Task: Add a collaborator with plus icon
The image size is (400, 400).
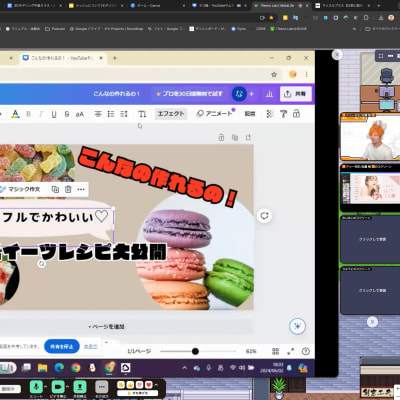Action: [x=252, y=94]
